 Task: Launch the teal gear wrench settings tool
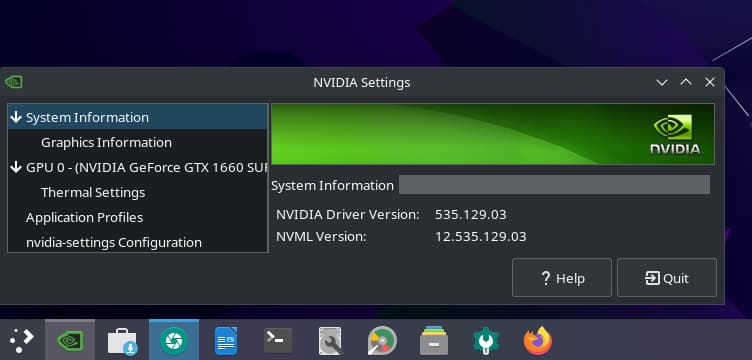(x=486, y=341)
